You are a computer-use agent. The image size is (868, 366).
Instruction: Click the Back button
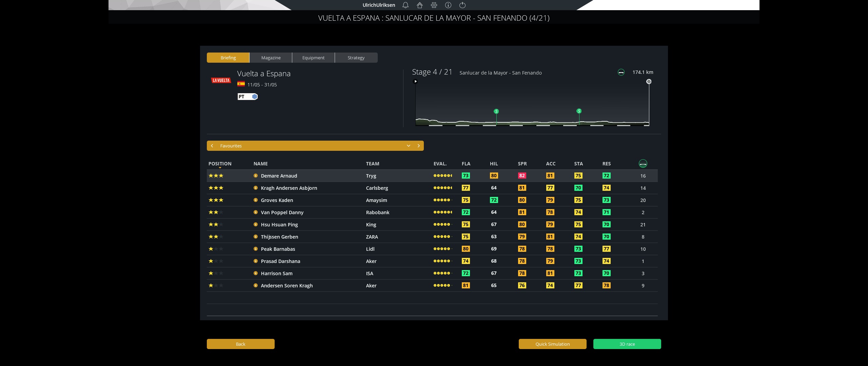tap(241, 344)
